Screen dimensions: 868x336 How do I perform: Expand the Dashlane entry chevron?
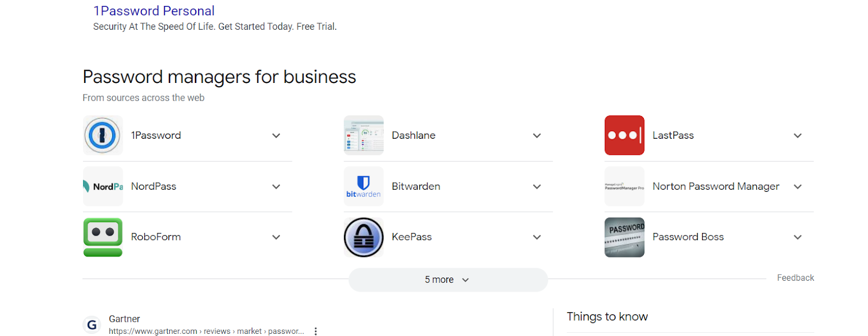(537, 135)
